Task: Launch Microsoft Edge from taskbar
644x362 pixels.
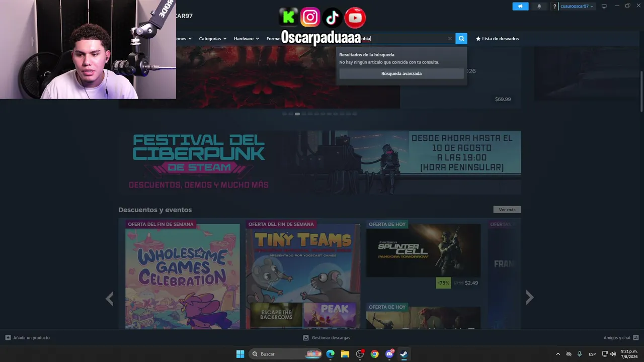Action: coord(330,354)
